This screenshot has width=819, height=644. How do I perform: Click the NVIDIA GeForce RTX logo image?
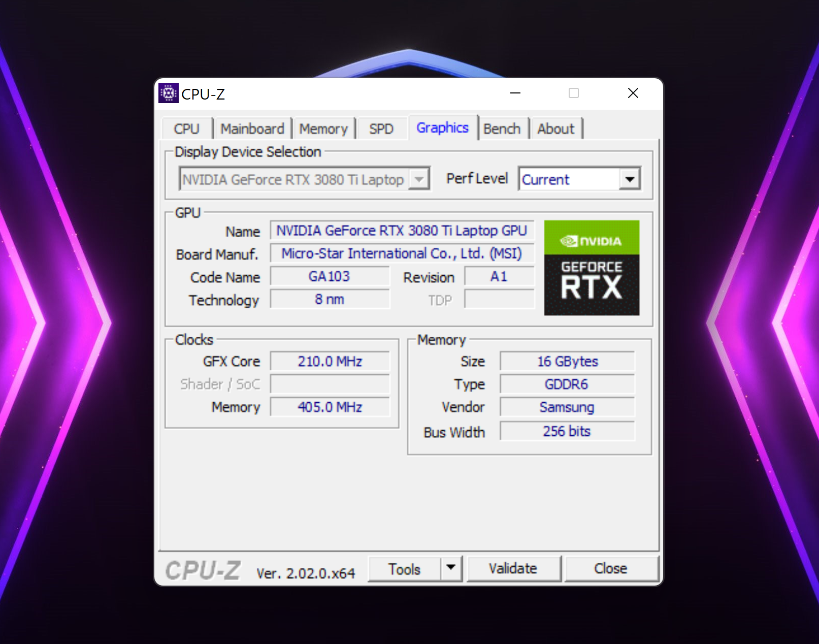pos(592,268)
